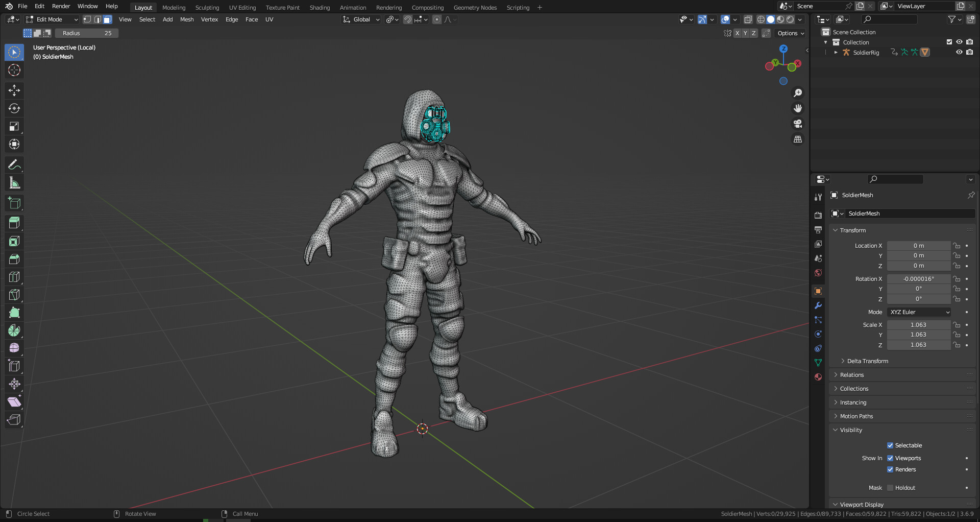The image size is (980, 522).
Task: Open the File menu
Action: pos(22,6)
